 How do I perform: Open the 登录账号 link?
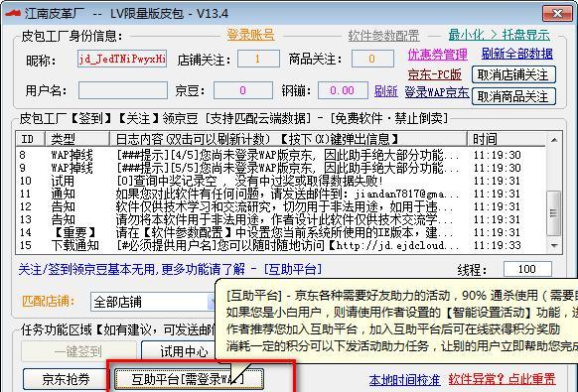click(x=250, y=35)
